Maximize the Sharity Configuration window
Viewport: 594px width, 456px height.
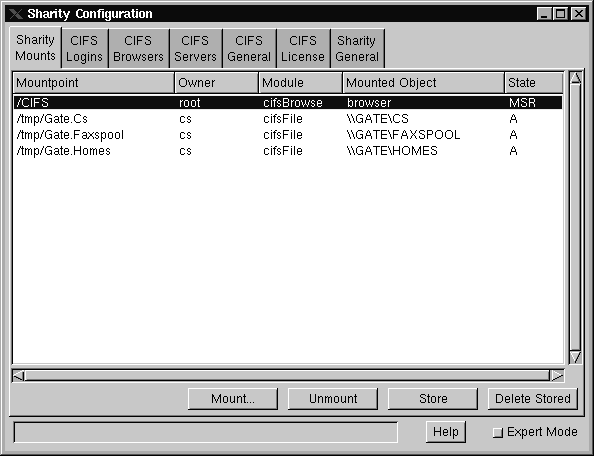[x=561, y=14]
